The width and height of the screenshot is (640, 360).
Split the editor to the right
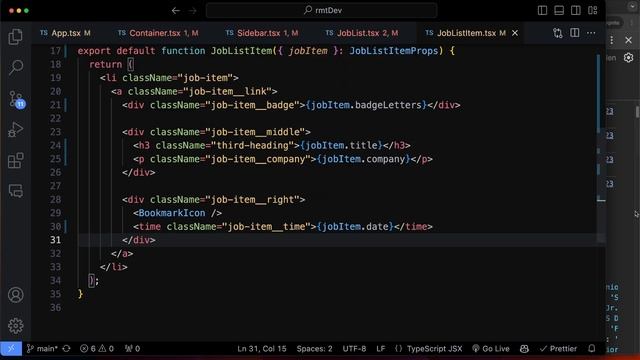(x=575, y=33)
